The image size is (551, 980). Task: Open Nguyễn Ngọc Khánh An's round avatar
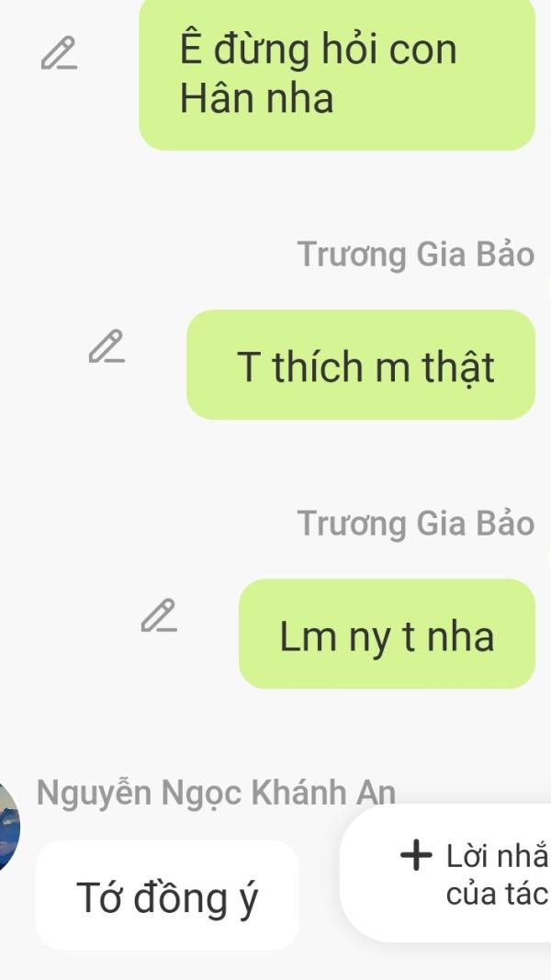pyautogui.click(x=9, y=827)
